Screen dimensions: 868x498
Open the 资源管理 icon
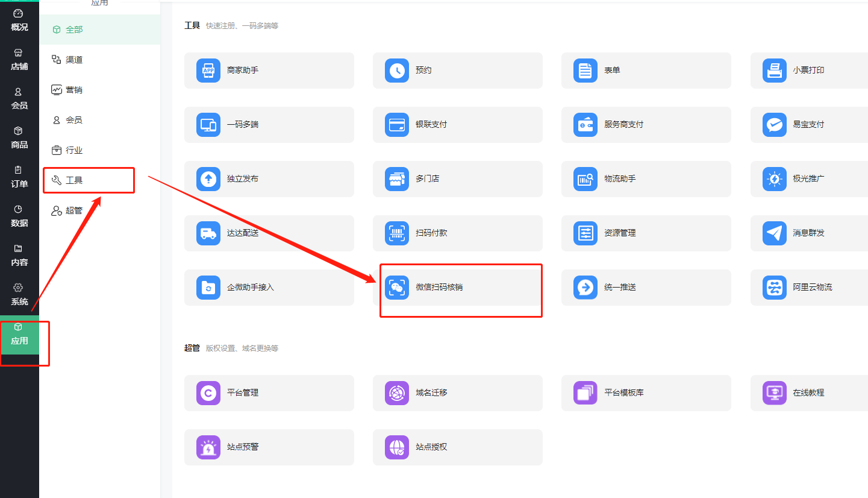click(585, 233)
